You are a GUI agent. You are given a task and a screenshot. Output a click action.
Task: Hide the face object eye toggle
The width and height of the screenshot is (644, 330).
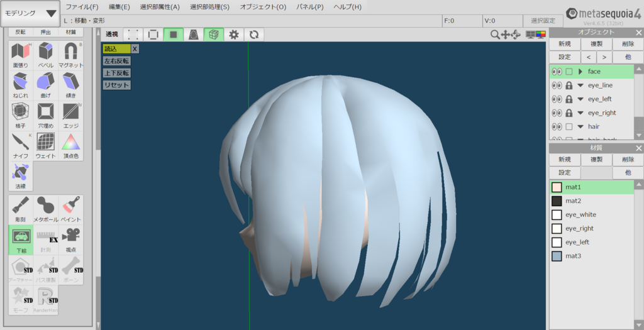(557, 72)
